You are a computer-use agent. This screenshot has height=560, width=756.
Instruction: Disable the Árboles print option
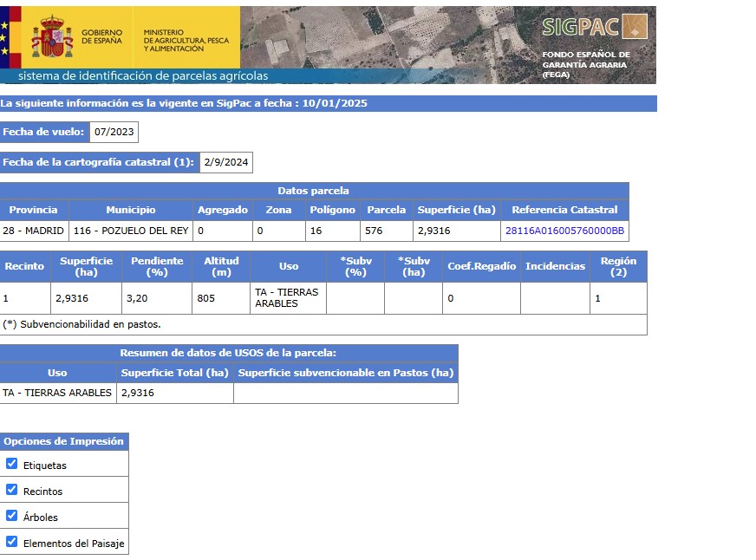(12, 516)
